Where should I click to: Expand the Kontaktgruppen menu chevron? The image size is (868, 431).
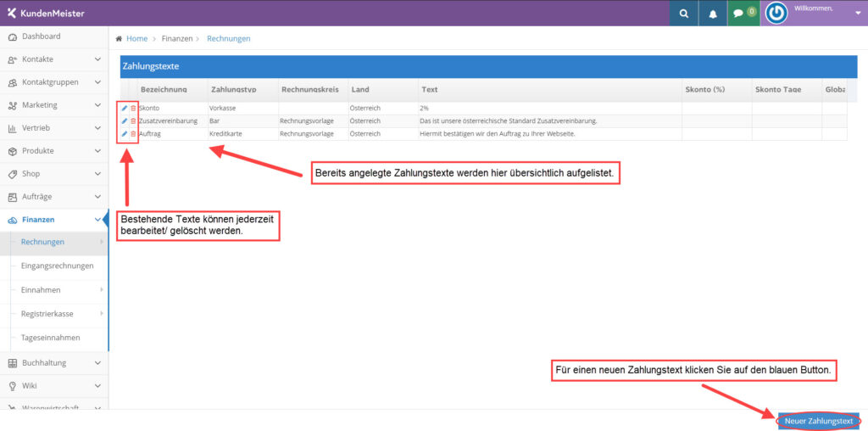pyautogui.click(x=98, y=82)
